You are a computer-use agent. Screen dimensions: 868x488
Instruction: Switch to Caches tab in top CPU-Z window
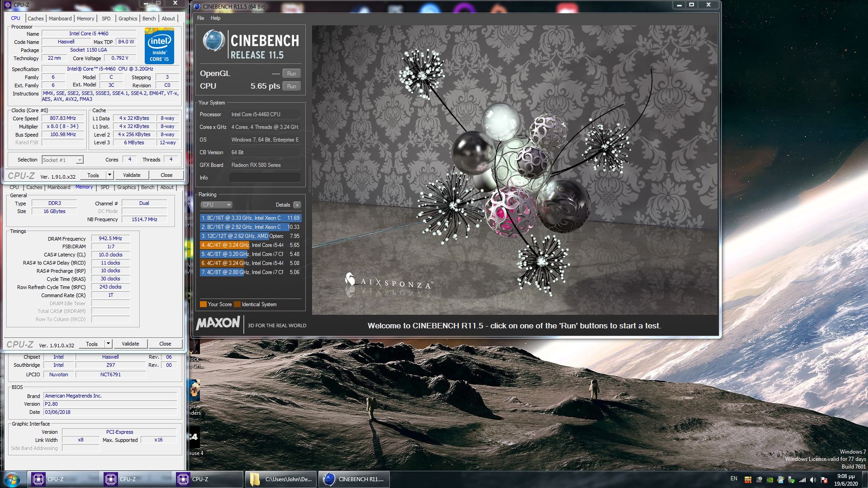pos(35,19)
